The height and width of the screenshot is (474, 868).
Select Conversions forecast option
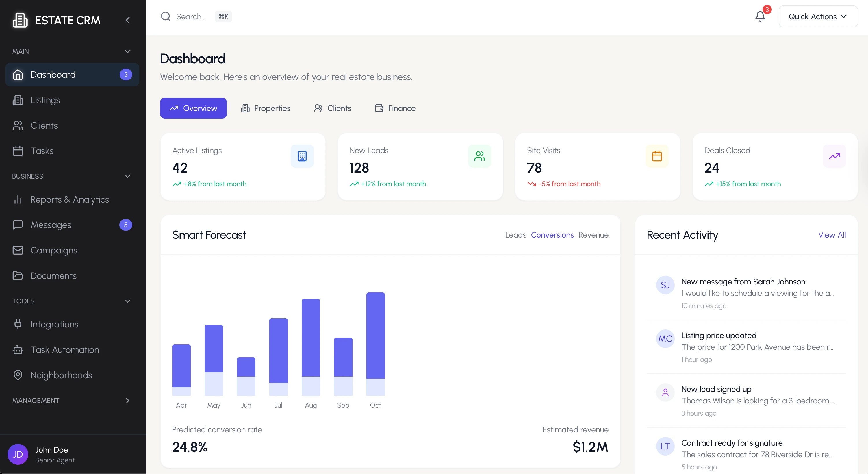click(552, 235)
